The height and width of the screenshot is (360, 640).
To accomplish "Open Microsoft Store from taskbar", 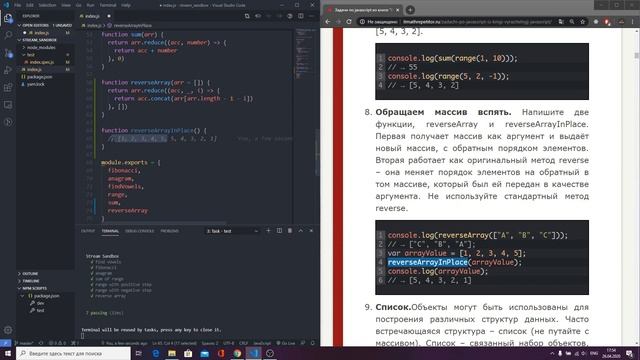I will pyautogui.click(x=188, y=353).
